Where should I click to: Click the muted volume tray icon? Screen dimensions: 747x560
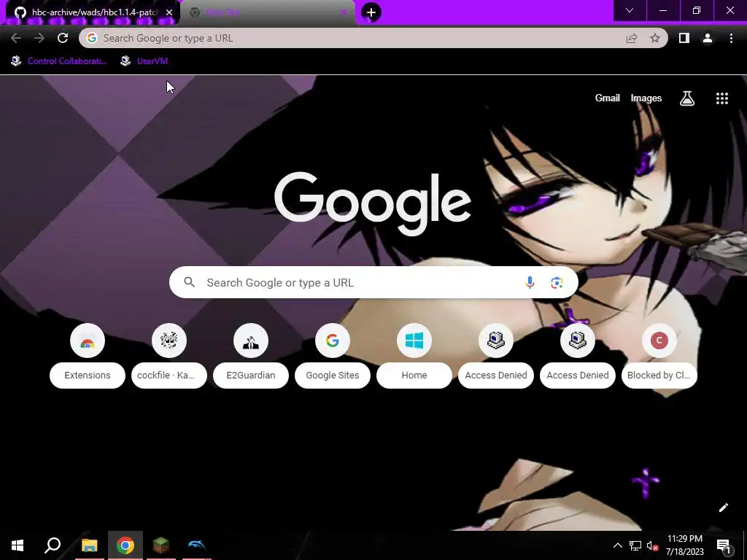[652, 545]
